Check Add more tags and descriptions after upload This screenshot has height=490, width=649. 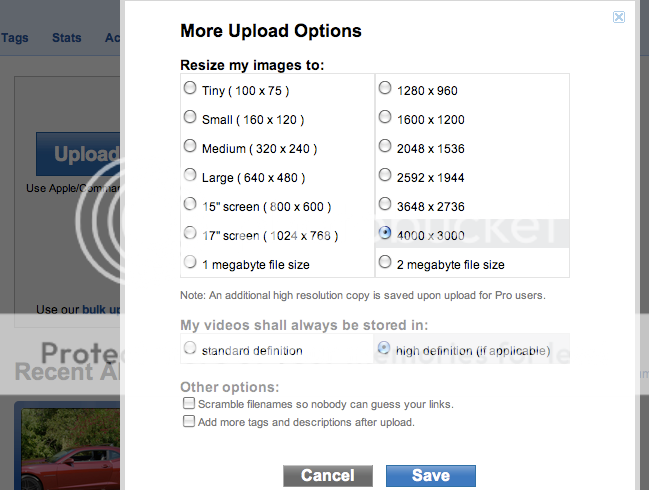pyautogui.click(x=188, y=421)
